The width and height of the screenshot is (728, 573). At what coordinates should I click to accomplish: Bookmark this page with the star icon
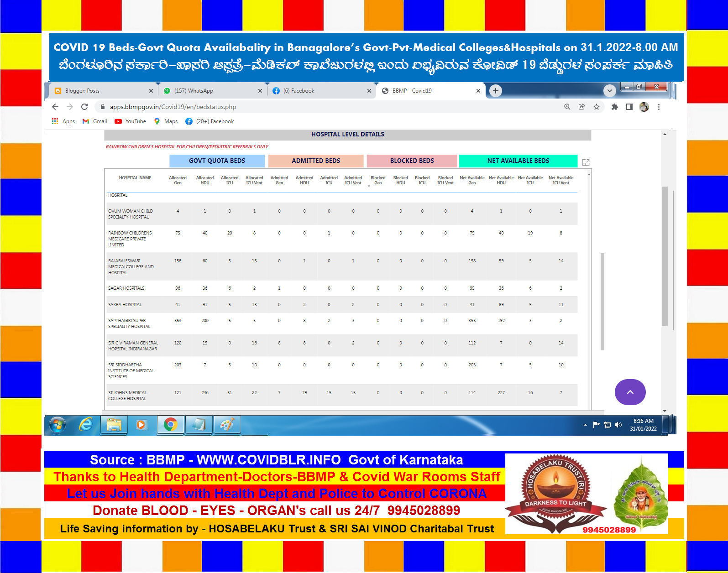(596, 107)
